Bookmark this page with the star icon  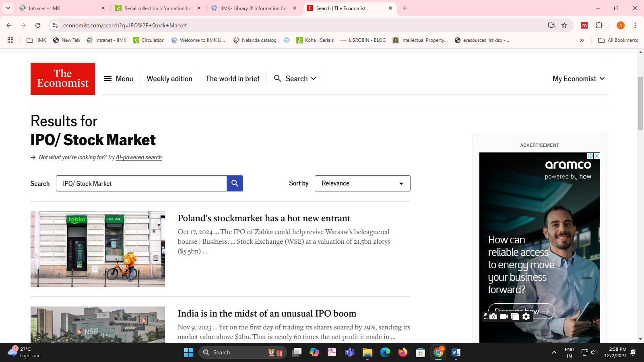click(x=564, y=25)
